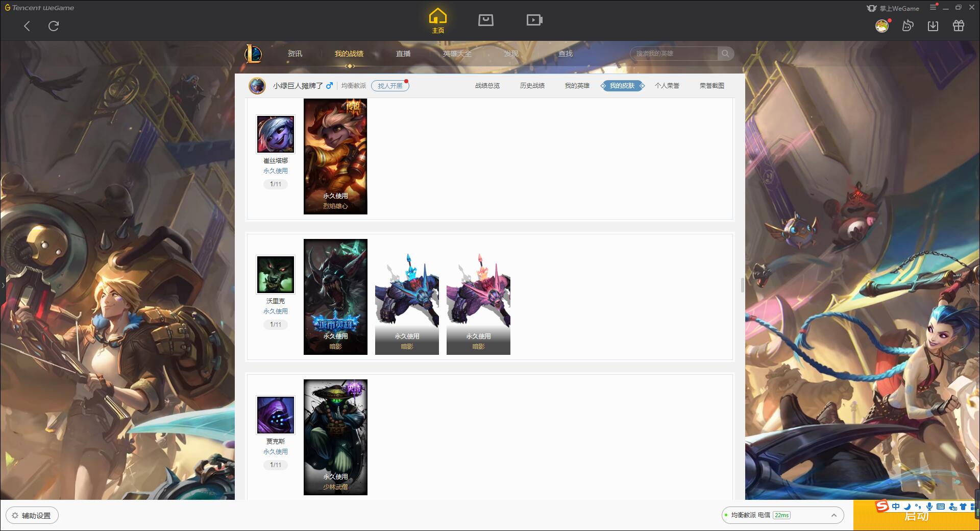Viewport: 980px width, 531px height.
Task: Click the summoner profile avatar
Action: pos(257,86)
